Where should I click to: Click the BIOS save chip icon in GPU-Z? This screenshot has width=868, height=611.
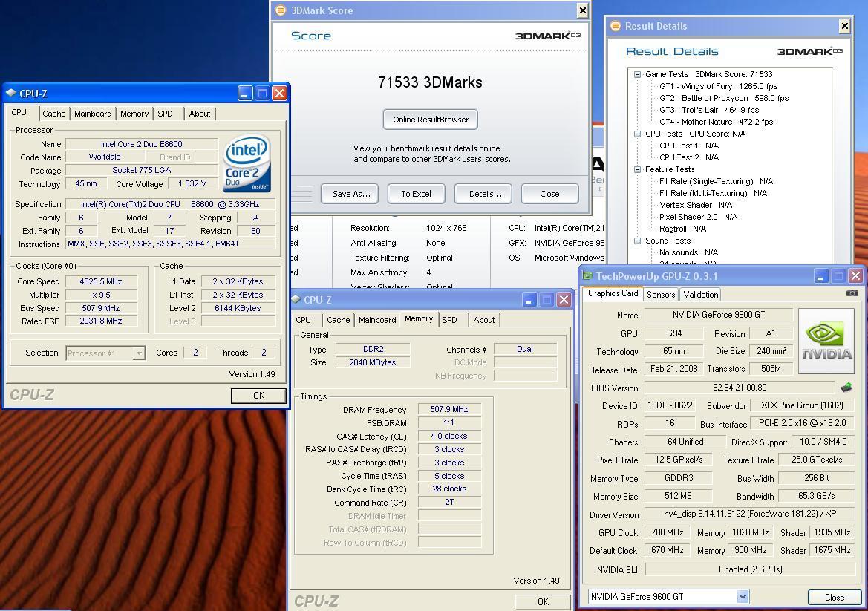pyautogui.click(x=846, y=387)
